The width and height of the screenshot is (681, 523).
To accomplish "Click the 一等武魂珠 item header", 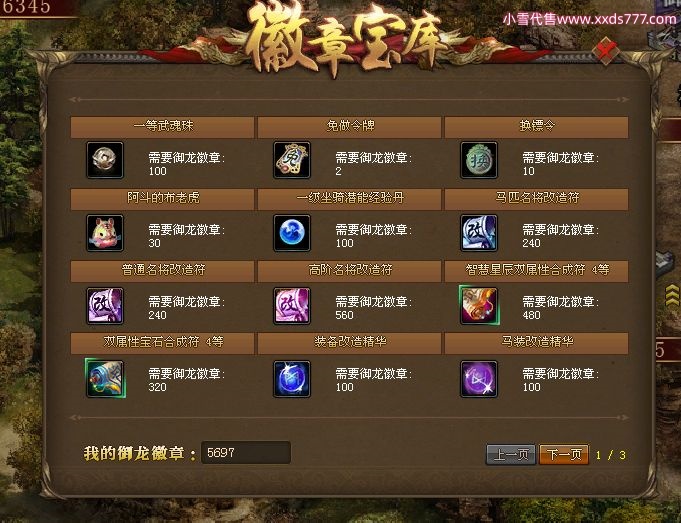I will click(162, 127).
